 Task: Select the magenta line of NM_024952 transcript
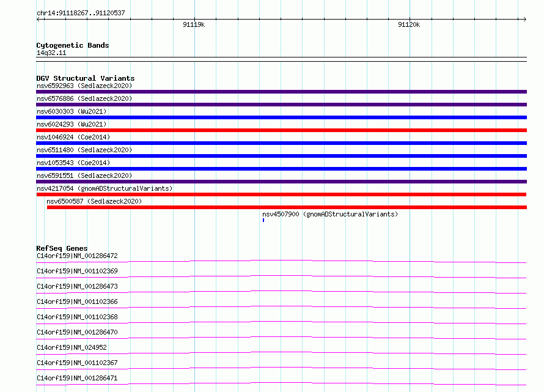281,353
